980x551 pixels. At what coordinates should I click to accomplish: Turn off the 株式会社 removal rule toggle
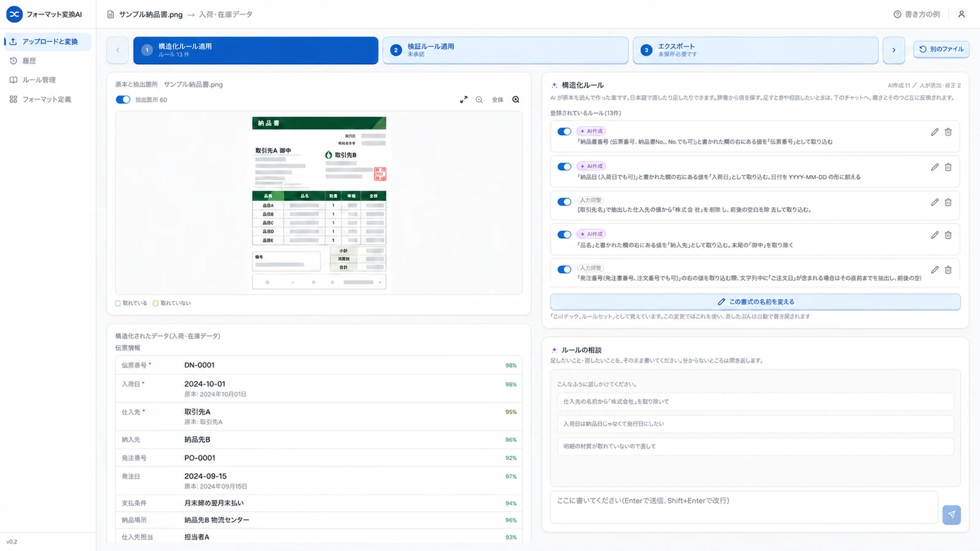(x=564, y=202)
